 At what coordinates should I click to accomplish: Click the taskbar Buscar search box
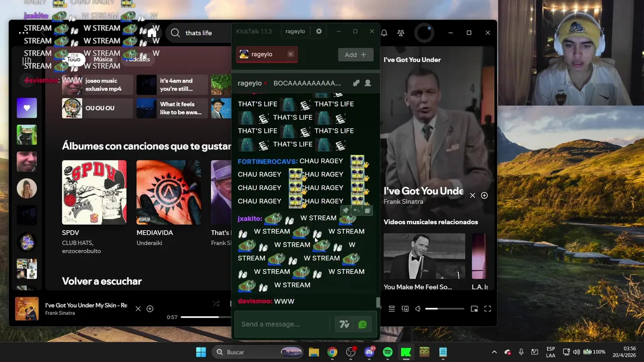click(258, 352)
